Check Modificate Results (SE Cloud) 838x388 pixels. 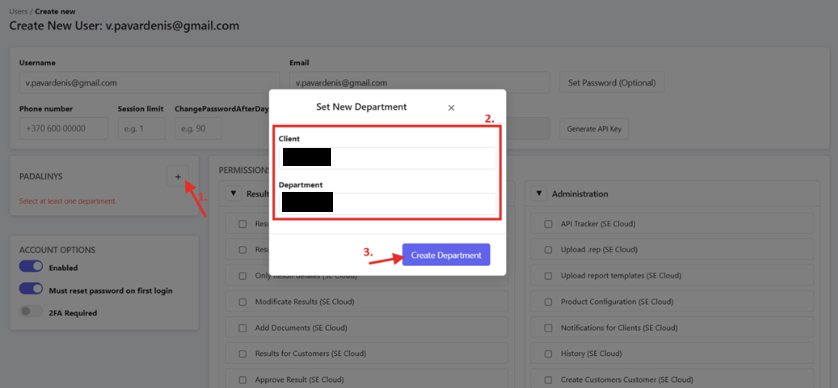(243, 302)
